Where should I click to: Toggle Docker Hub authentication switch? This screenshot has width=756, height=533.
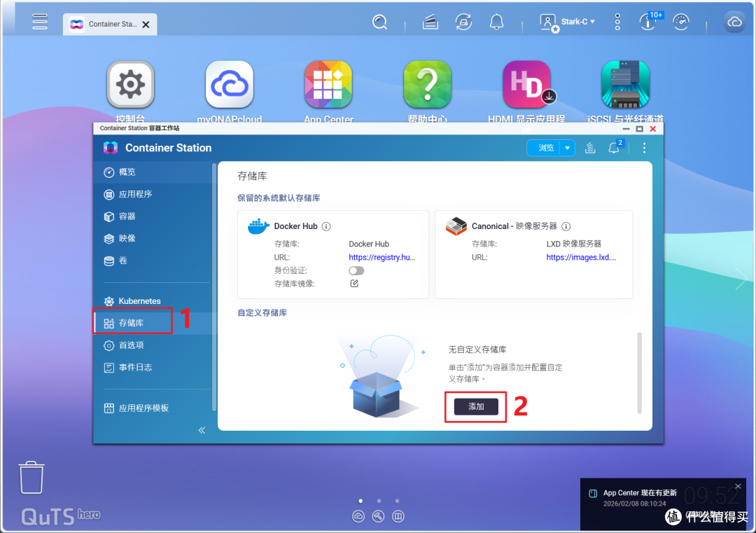pyautogui.click(x=356, y=270)
